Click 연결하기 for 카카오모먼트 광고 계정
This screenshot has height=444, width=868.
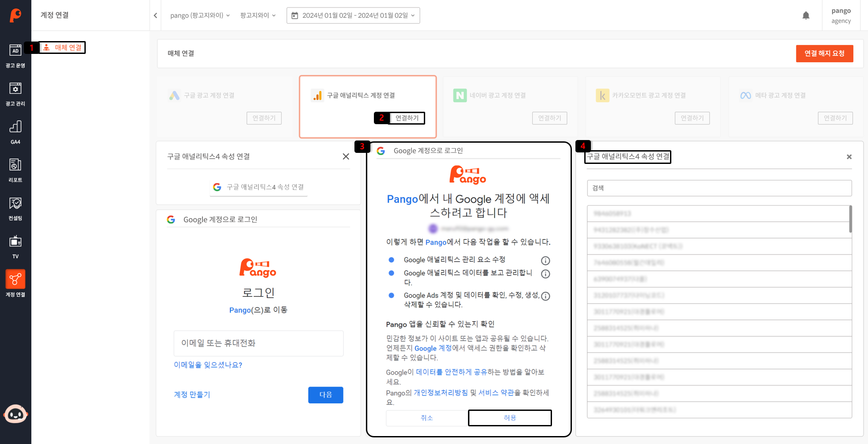692,118
